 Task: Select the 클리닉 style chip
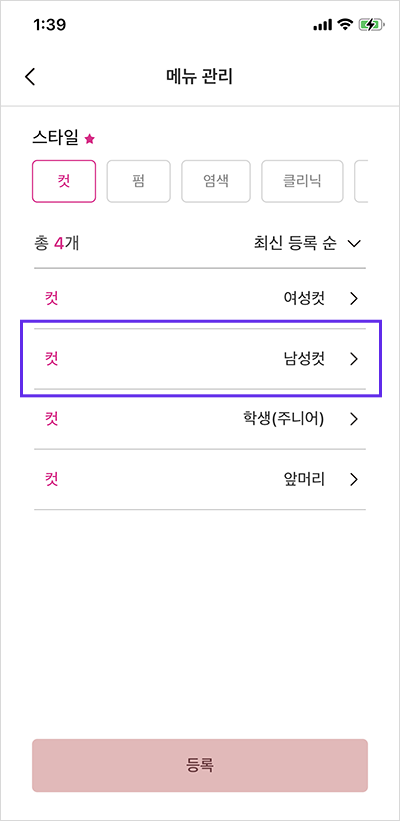303,181
